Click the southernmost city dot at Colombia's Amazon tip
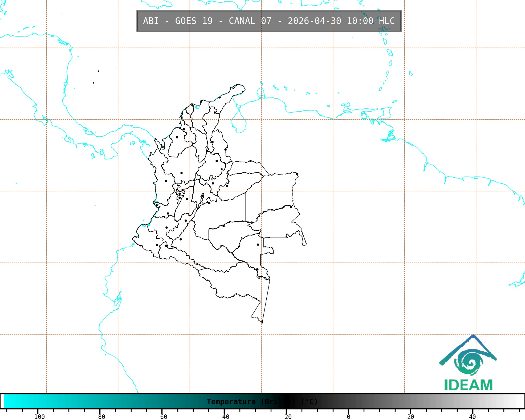 click(x=262, y=322)
